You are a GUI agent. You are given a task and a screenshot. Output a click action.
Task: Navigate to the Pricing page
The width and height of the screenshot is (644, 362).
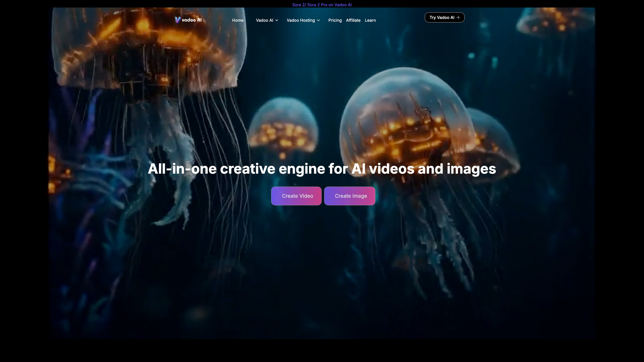pyautogui.click(x=335, y=20)
